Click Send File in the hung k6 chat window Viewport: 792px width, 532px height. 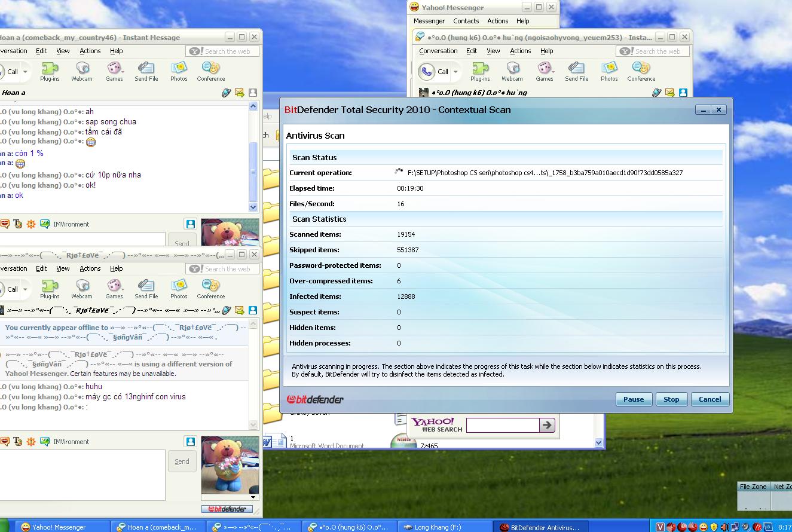[x=576, y=71]
